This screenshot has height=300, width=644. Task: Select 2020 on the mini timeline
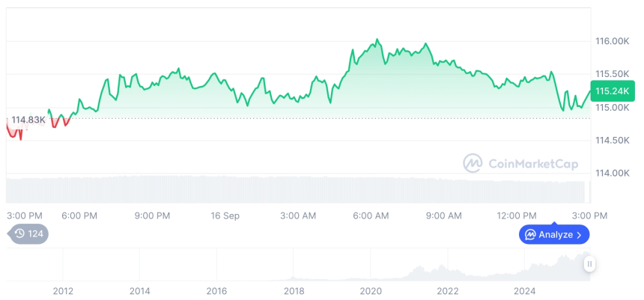point(371,290)
